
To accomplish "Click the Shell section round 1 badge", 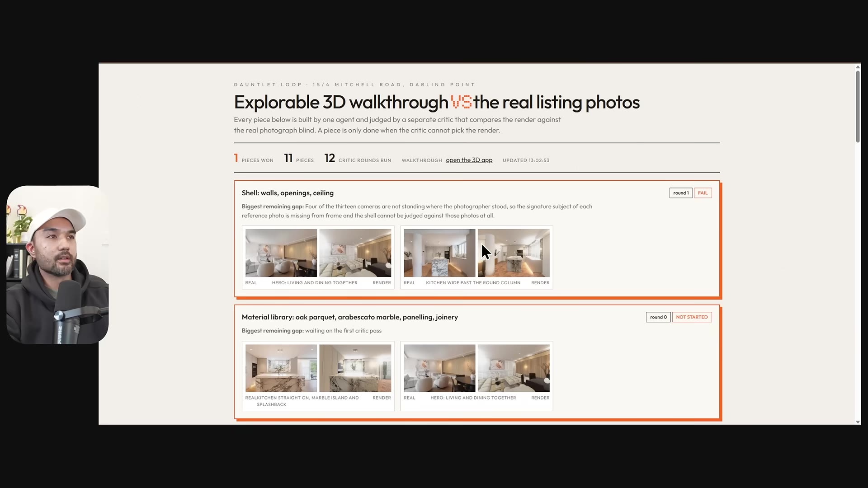I will 681,193.
